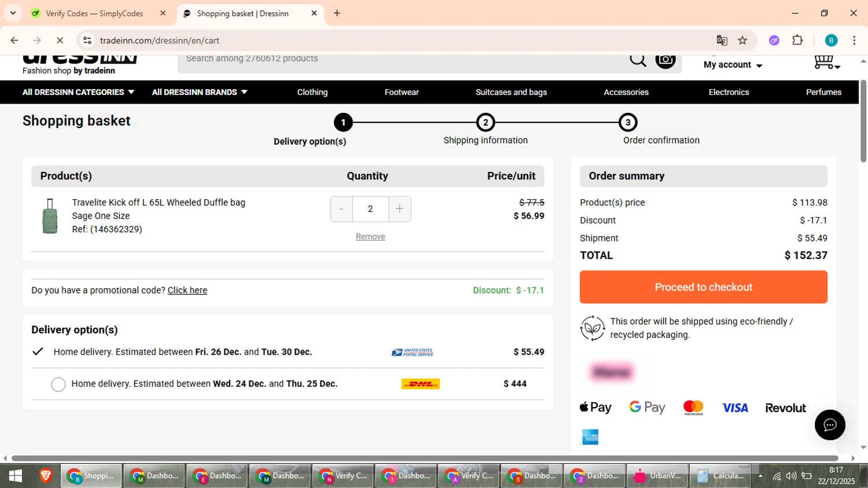Click the DHL carrier logo
Image resolution: width=868 pixels, height=488 pixels.
421,384
